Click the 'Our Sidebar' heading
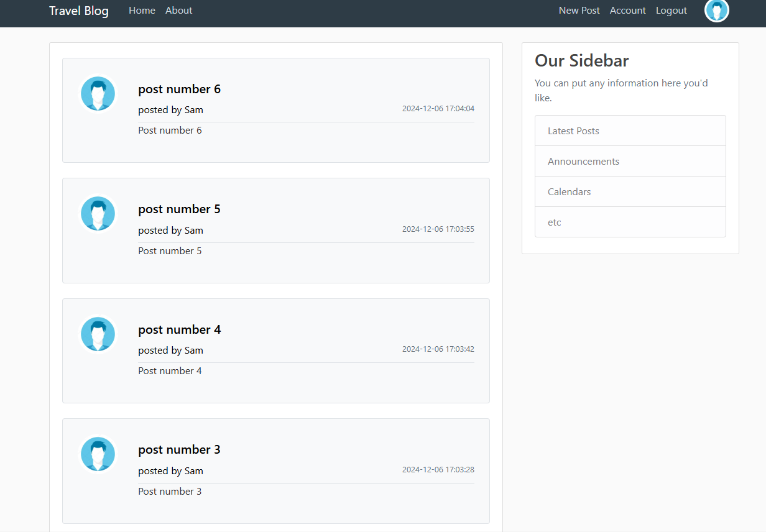Viewport: 766px width, 532px height. tap(582, 60)
